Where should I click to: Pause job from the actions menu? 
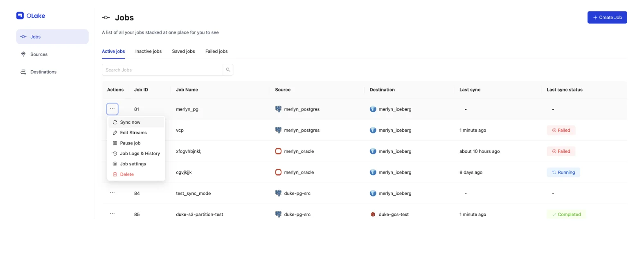click(130, 143)
